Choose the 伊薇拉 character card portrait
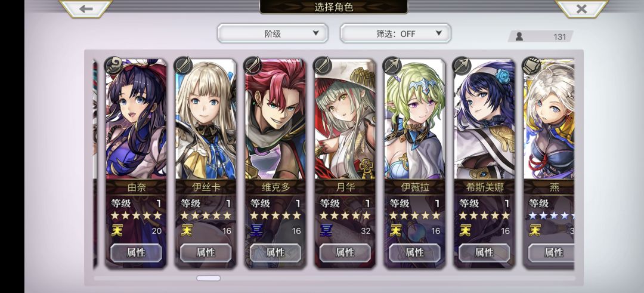This screenshot has width=644, height=293. click(x=415, y=119)
